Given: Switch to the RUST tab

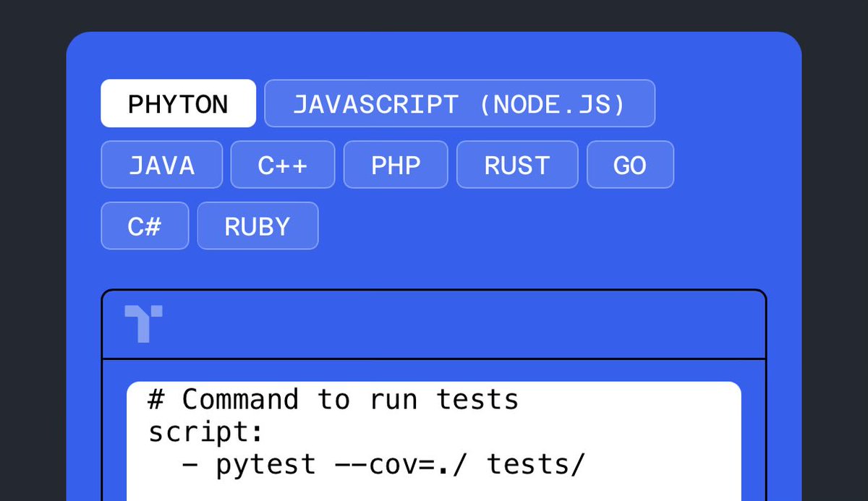Looking at the screenshot, I should click(517, 165).
